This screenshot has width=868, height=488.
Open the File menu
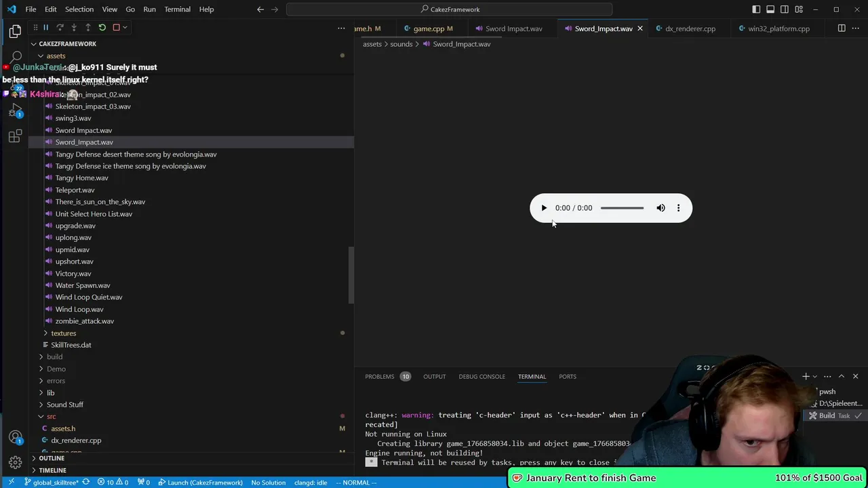[31, 9]
